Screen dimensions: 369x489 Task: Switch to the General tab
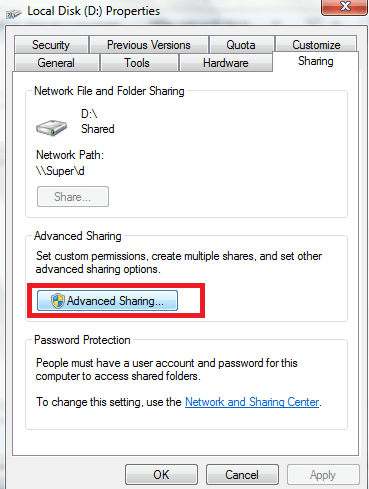[x=56, y=63]
